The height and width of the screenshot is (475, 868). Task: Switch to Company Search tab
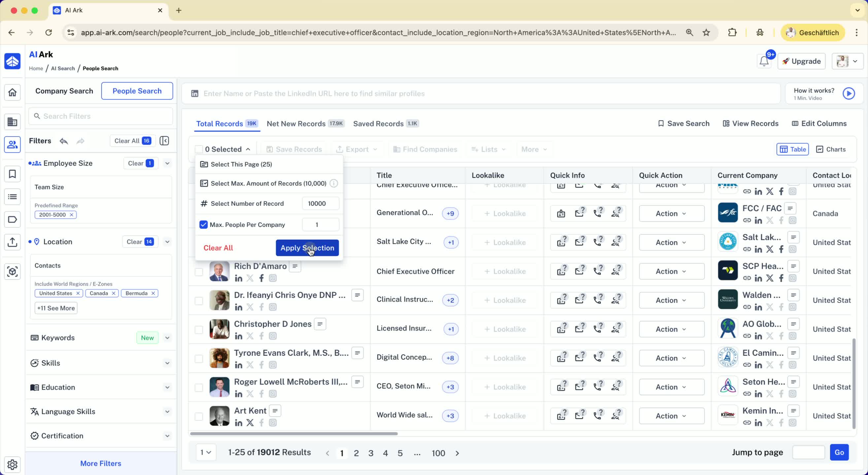click(64, 91)
